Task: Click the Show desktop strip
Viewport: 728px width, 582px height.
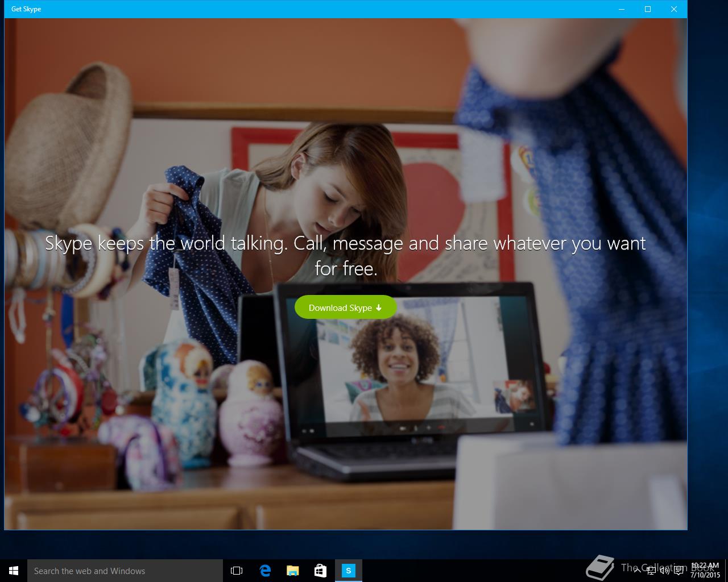Action: tap(726, 571)
